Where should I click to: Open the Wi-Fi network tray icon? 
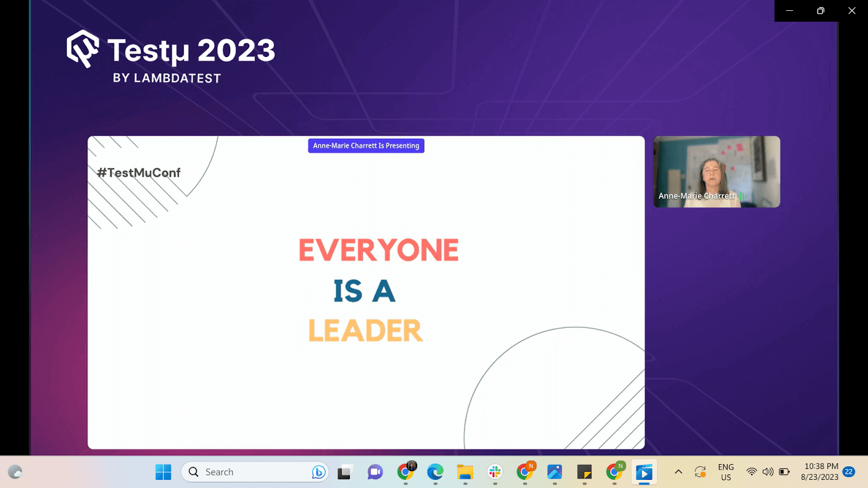(751, 472)
